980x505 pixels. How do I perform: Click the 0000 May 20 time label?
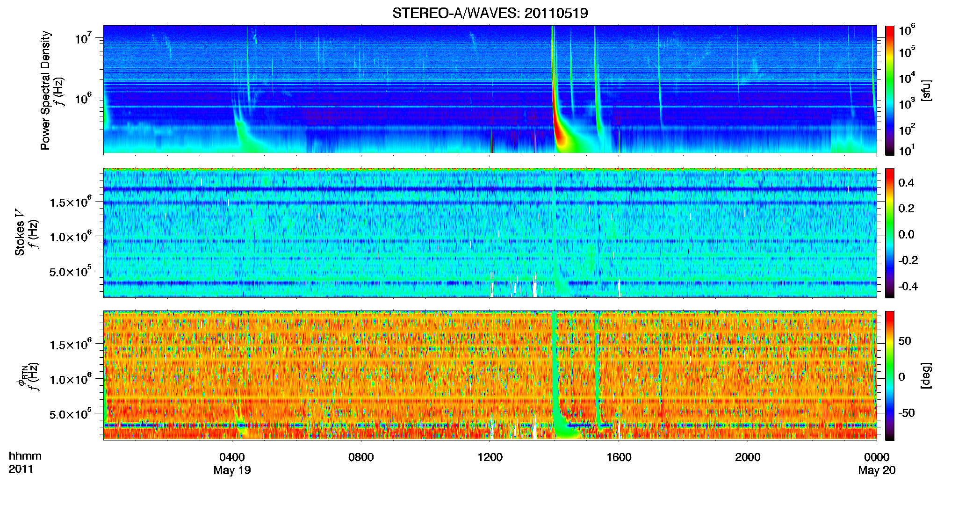coord(877,464)
